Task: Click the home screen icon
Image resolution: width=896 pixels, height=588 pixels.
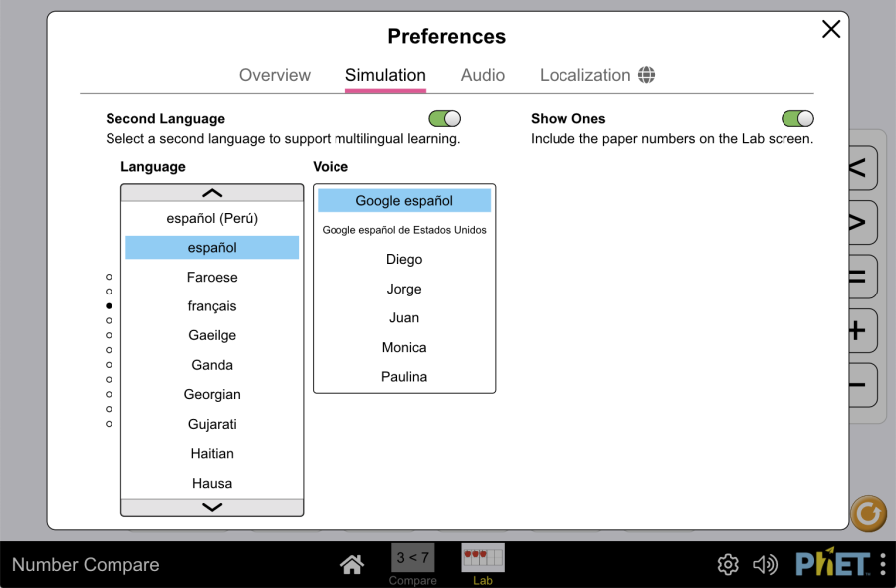Action: click(351, 565)
